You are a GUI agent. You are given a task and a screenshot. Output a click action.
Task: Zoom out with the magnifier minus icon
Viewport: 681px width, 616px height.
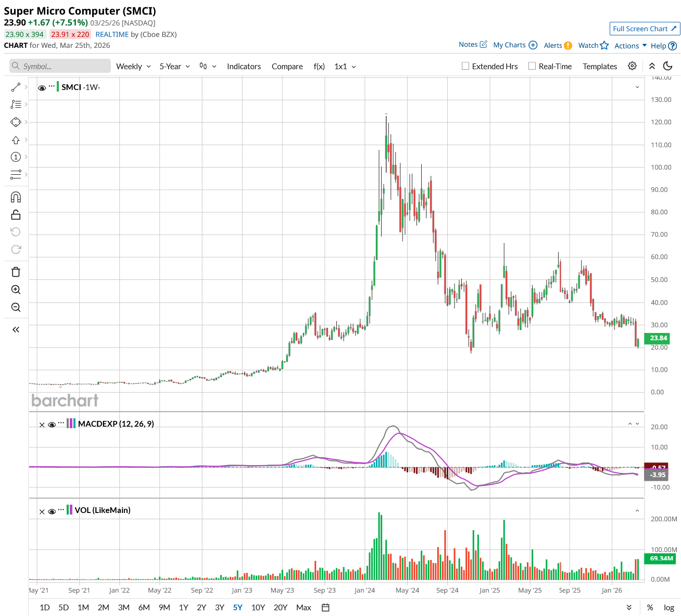[x=16, y=307]
